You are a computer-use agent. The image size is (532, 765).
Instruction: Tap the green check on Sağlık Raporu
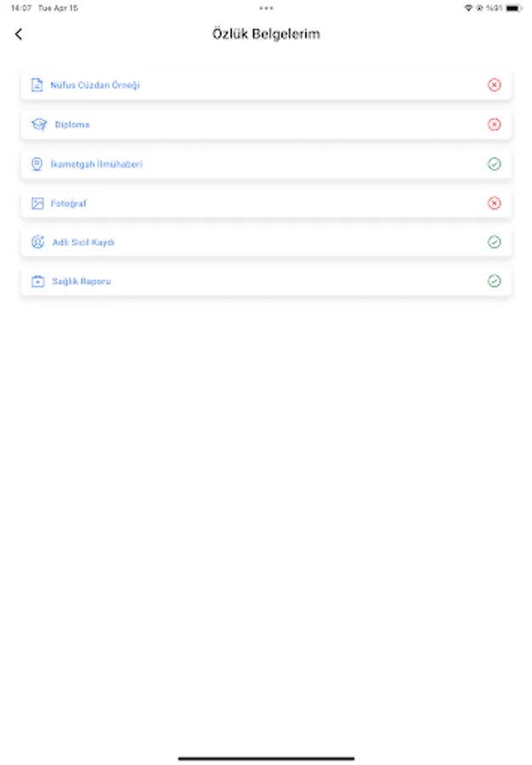(494, 281)
